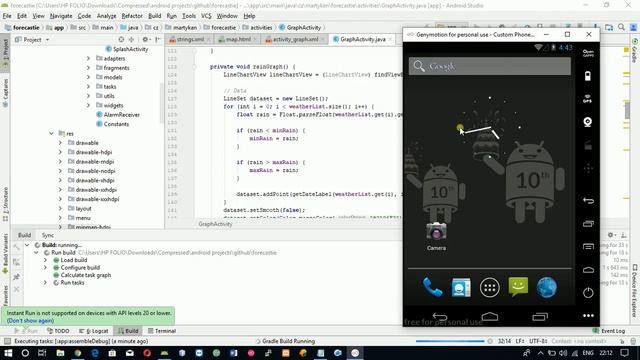Viewport: 640px width, 360px height.
Task: Open Genymotion webcam capture widget
Action: tap(588, 122)
